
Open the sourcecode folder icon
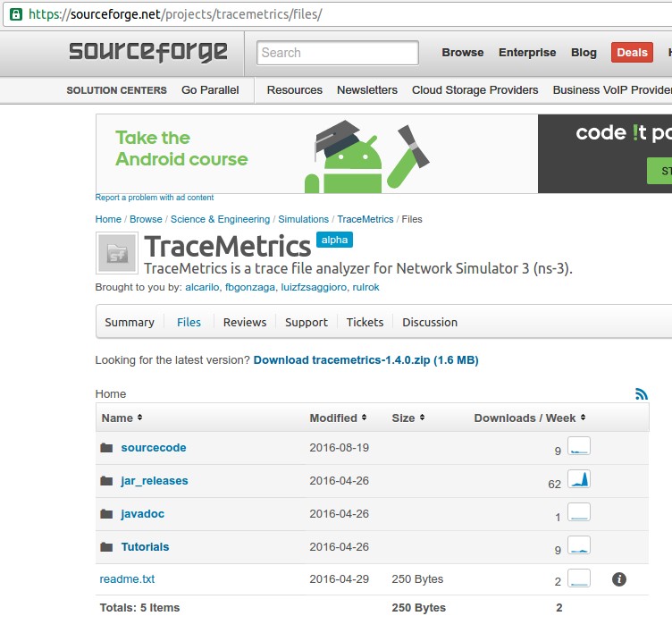107,448
